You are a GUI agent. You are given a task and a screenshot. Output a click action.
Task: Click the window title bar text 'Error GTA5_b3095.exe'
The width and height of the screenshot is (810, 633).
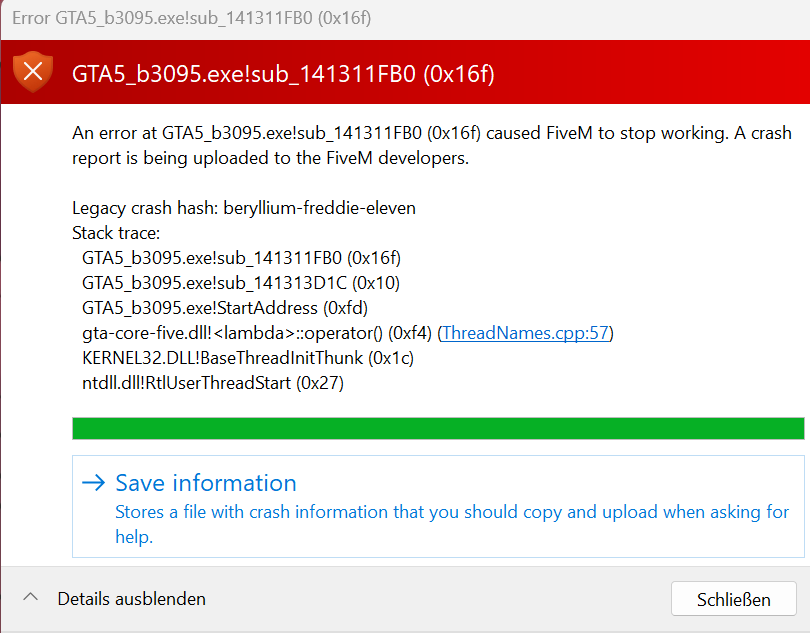pos(192,18)
